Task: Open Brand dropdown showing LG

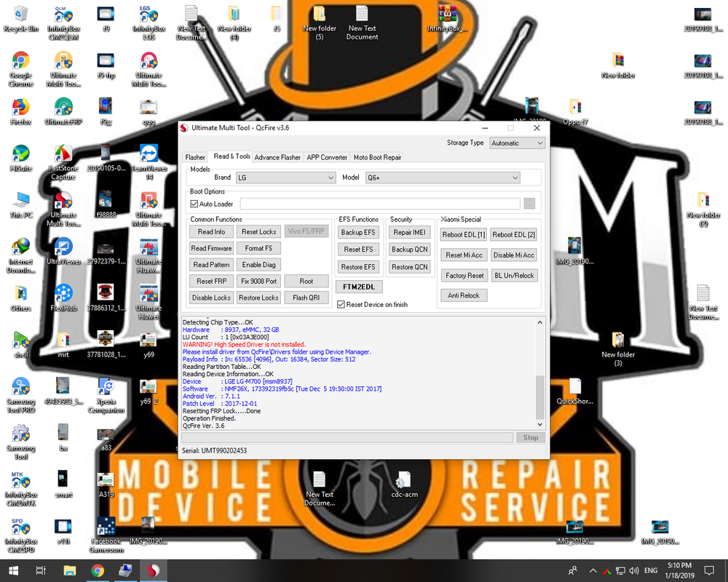Action: point(285,178)
